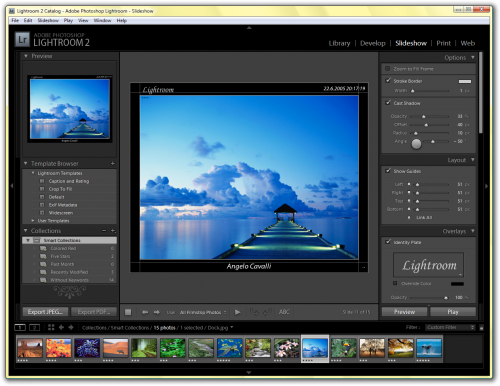This screenshot has height=386, width=500.
Task: Add new collection with Collections plus icon
Action: point(113,230)
